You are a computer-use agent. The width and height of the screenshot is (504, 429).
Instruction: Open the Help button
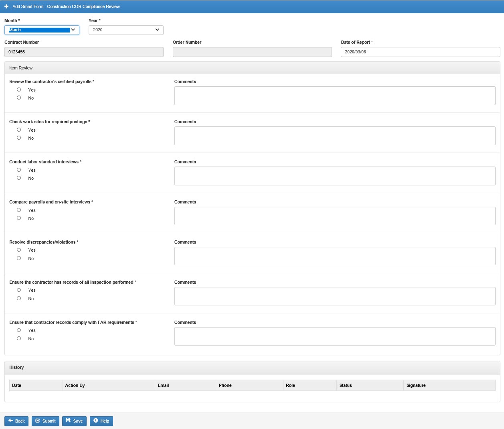pyautogui.click(x=101, y=421)
